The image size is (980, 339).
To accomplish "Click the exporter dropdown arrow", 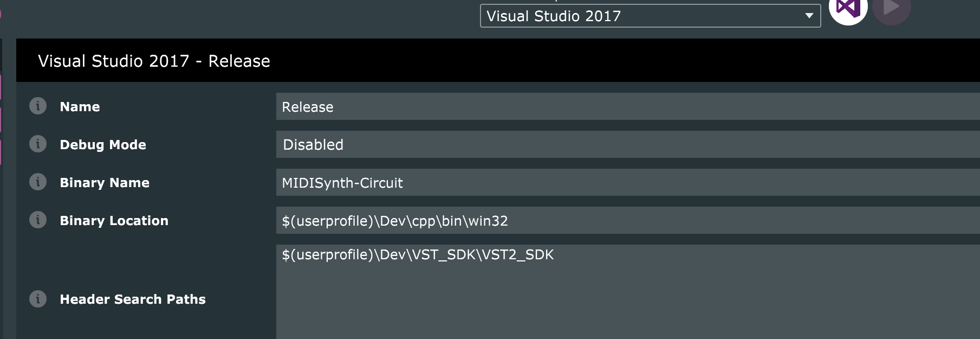I will pos(809,16).
